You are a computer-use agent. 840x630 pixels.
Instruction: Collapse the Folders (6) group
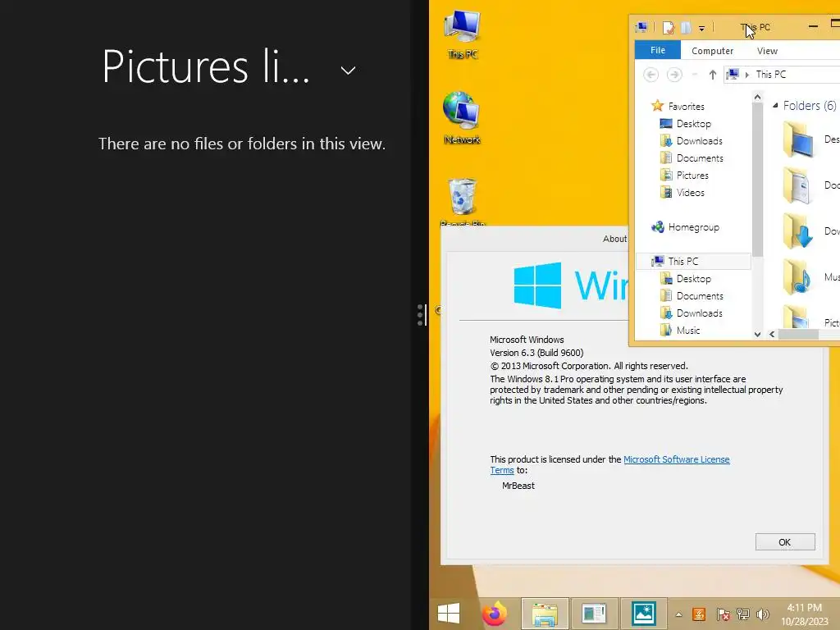tap(775, 106)
